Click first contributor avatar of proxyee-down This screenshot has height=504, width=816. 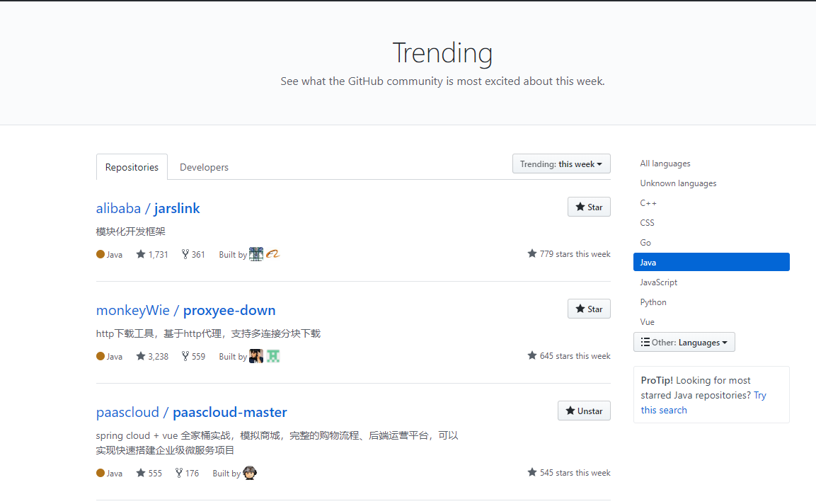(x=256, y=356)
